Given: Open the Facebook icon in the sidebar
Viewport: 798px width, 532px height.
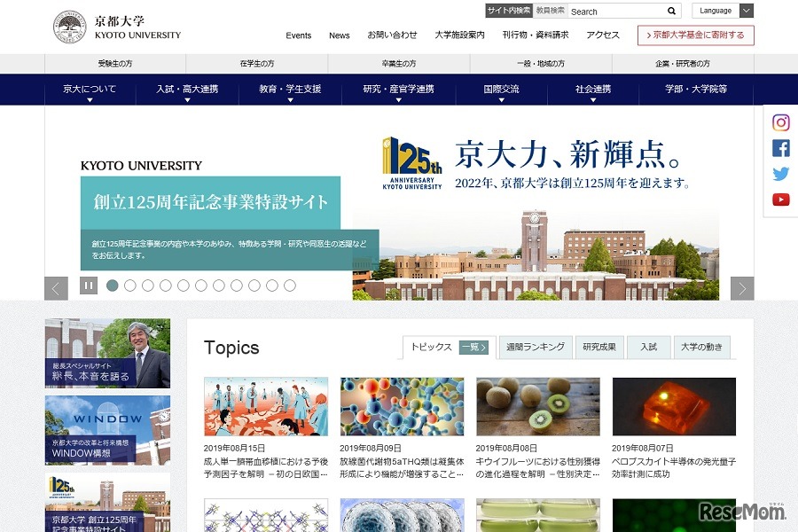Looking at the screenshot, I should pyautogui.click(x=780, y=148).
